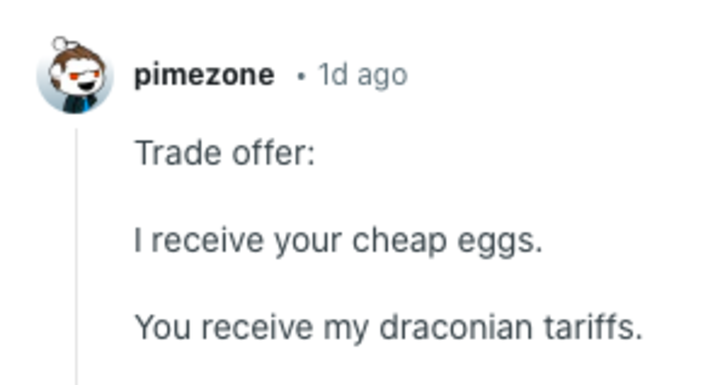Click the "You receive my draconian tariffs." line

pyautogui.click(x=388, y=327)
